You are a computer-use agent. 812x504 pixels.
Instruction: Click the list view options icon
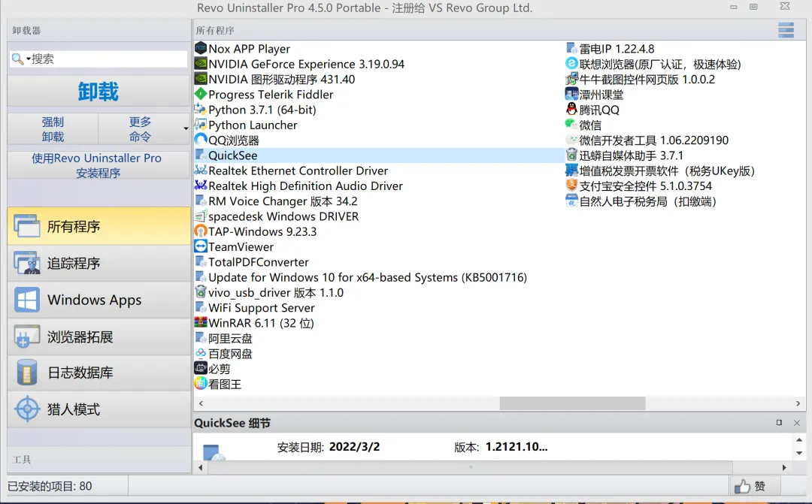[786, 30]
